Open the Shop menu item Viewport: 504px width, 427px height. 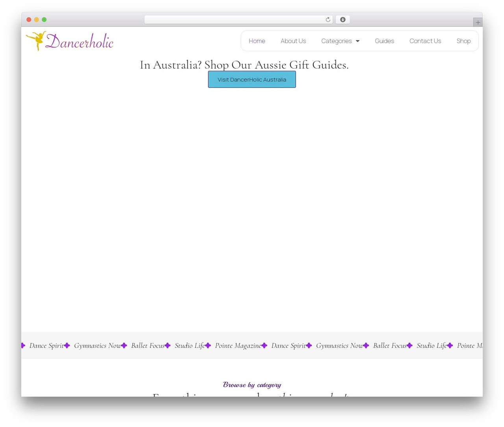463,41
